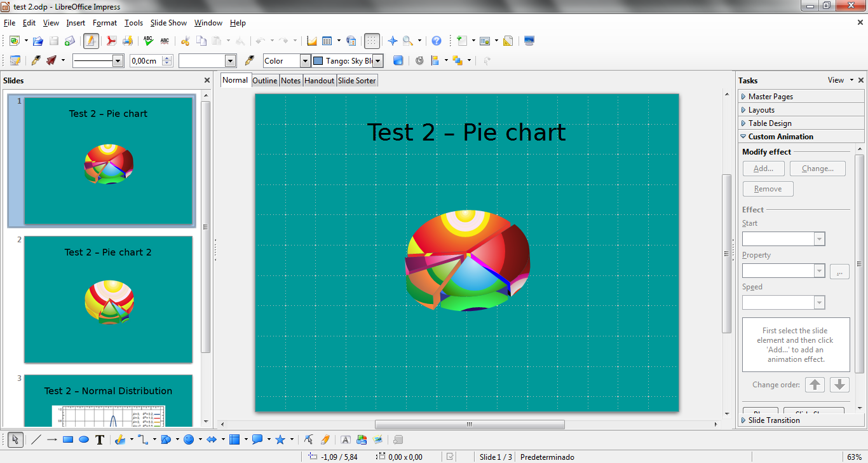Image resolution: width=868 pixels, height=463 pixels.
Task: Toggle Edit File mode
Action: 91,41
